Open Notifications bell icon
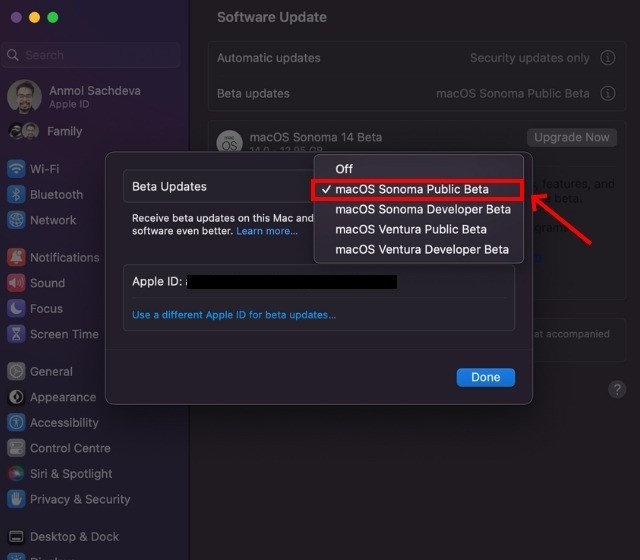640x560 pixels. pyautogui.click(x=16, y=257)
